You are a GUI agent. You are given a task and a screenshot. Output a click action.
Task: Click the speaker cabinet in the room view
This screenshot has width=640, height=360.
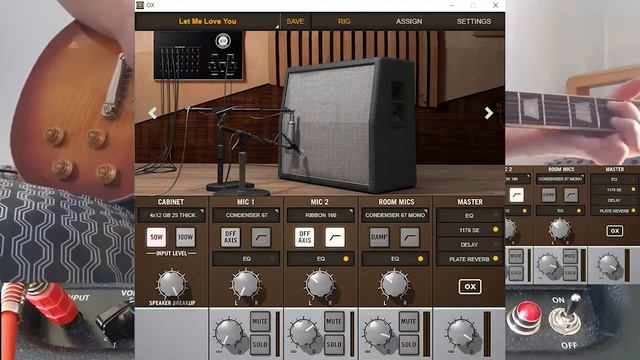point(347,124)
